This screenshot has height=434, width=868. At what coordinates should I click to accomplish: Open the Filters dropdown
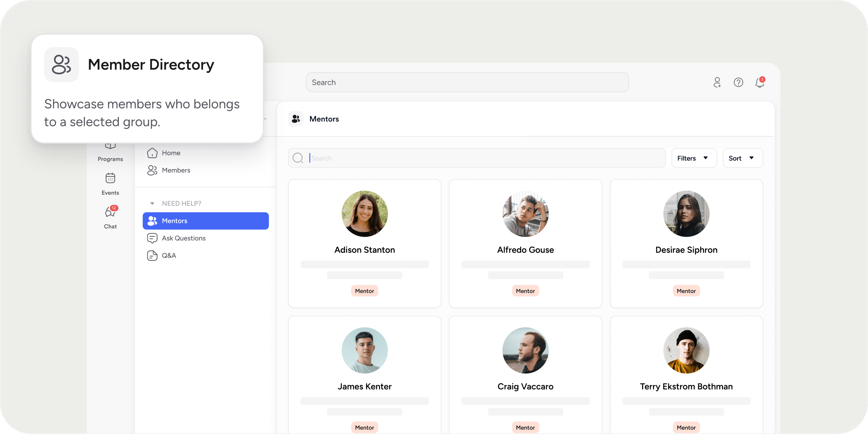694,158
